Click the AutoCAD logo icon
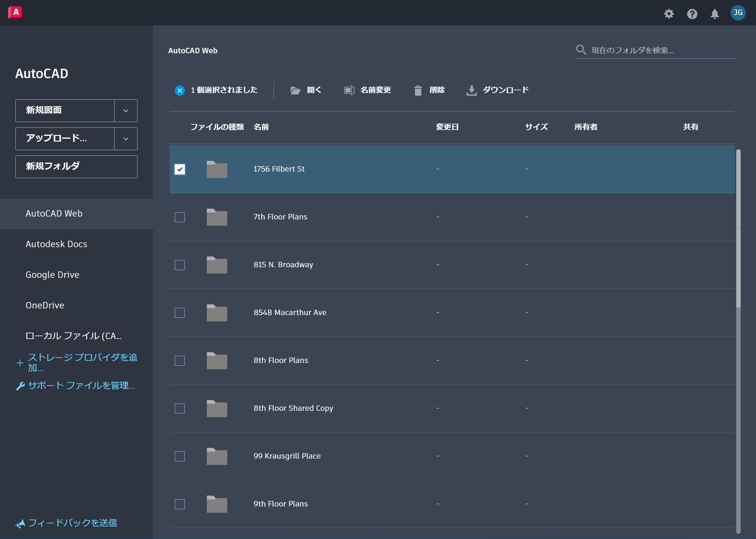This screenshot has height=539, width=756. click(x=15, y=13)
